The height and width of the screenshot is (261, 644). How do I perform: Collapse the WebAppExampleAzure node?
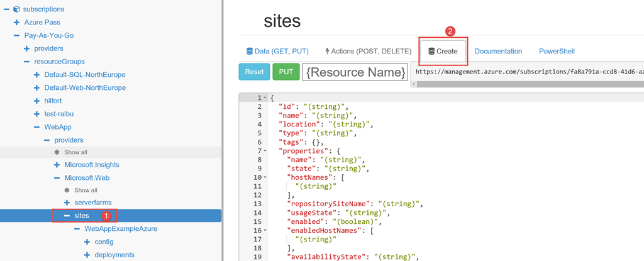(x=77, y=229)
